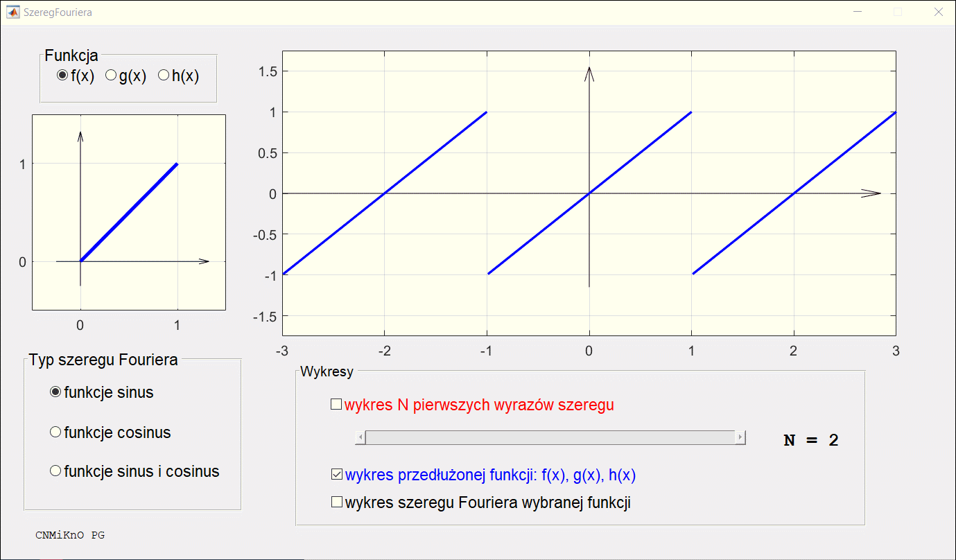Viewport: 956px width, 560px height.
Task: Click the 'N = 2' value label
Action: [x=811, y=440]
